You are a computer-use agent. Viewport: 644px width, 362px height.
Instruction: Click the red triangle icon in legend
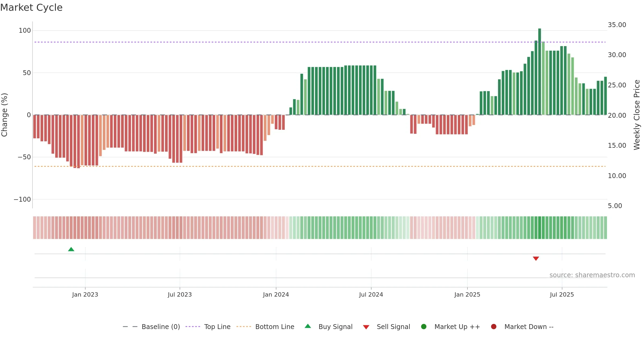(366, 327)
